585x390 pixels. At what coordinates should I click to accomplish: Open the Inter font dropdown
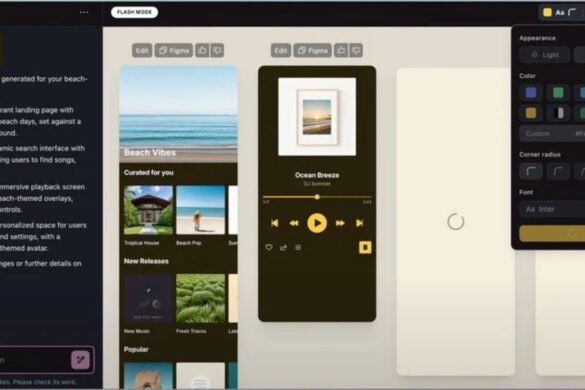[552, 209]
